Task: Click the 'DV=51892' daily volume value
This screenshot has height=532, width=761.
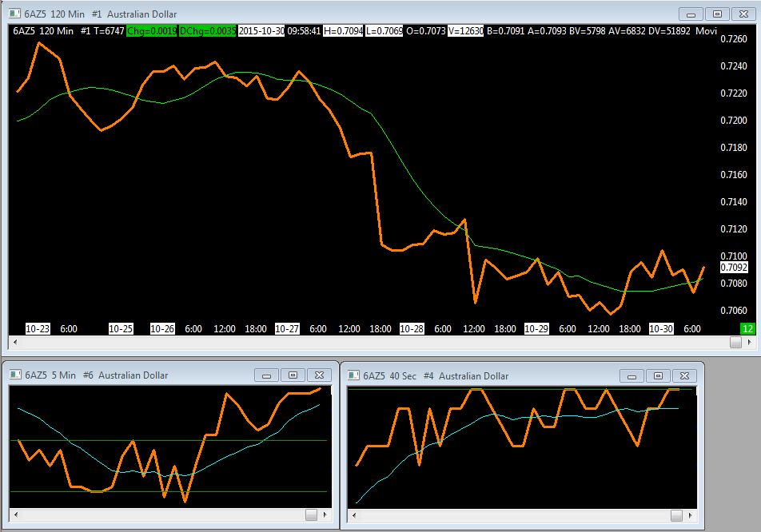Action: click(669, 31)
